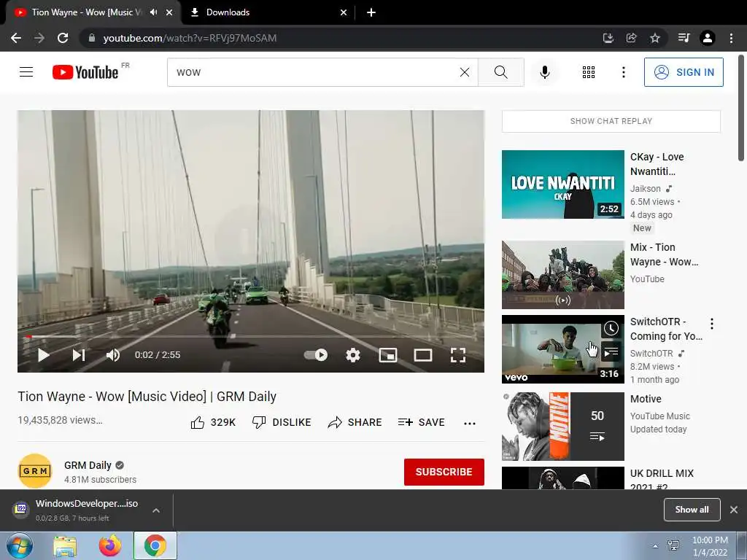Click Show all downloads button
This screenshot has height=560, width=747.
point(692,510)
